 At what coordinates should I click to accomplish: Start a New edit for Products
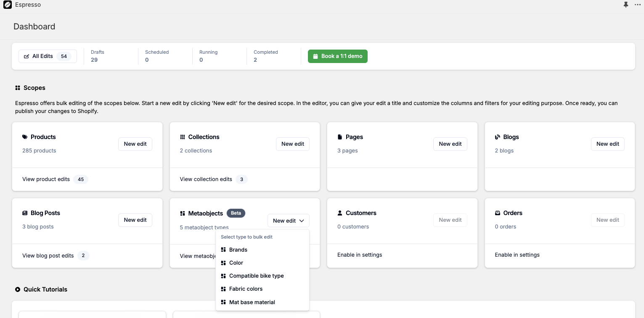135,144
